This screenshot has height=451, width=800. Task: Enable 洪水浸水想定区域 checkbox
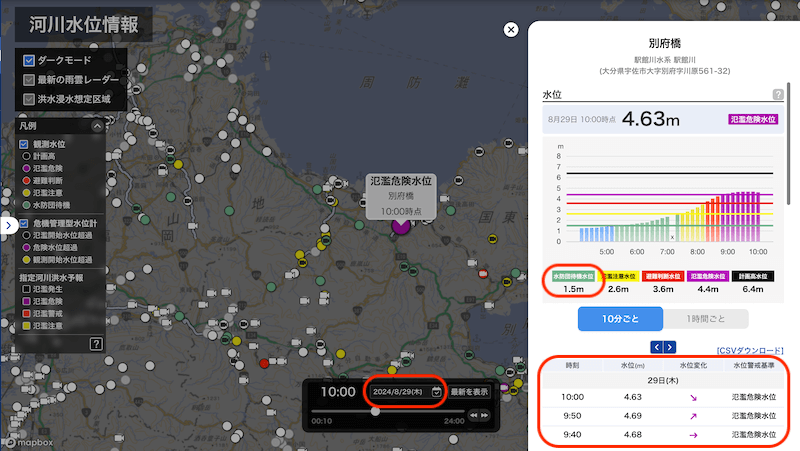tap(29, 99)
